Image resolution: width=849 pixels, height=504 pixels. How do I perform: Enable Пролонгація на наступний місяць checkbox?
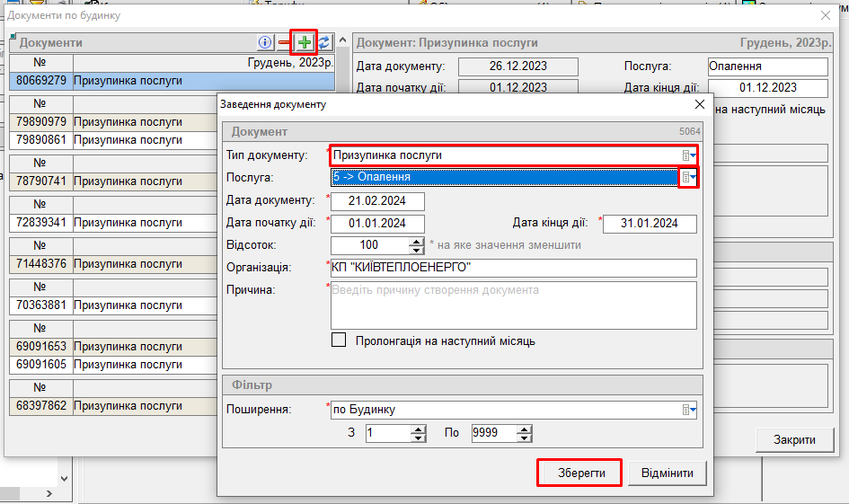(x=339, y=340)
